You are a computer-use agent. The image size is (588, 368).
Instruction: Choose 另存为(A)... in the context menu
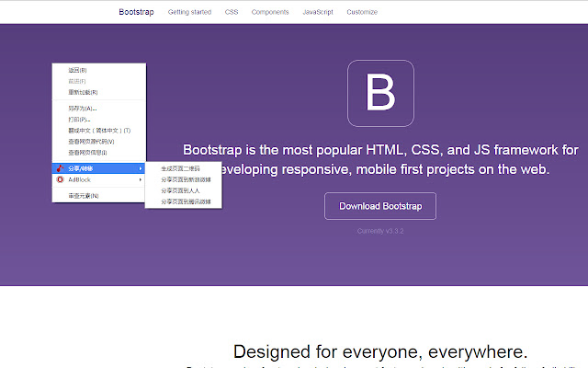(x=99, y=109)
